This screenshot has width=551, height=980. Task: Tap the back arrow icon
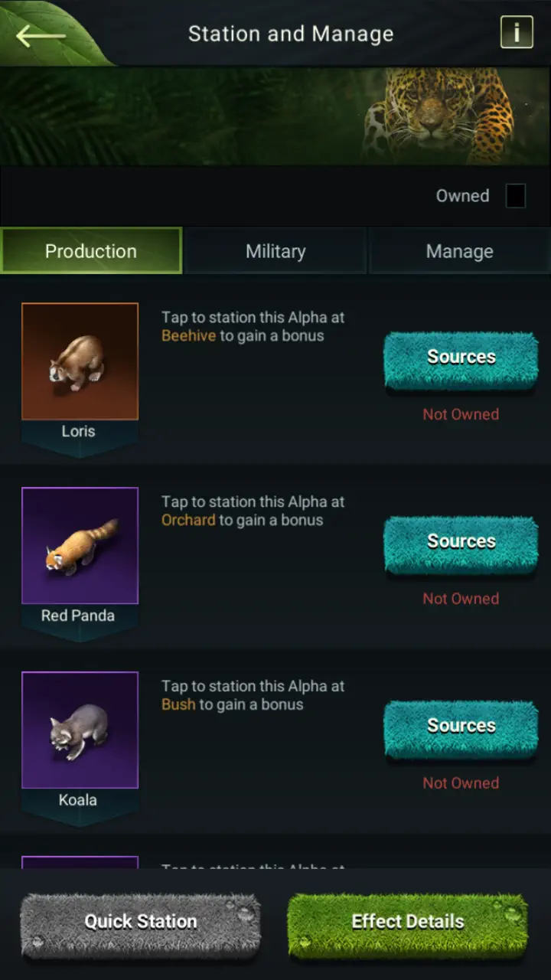(41, 34)
